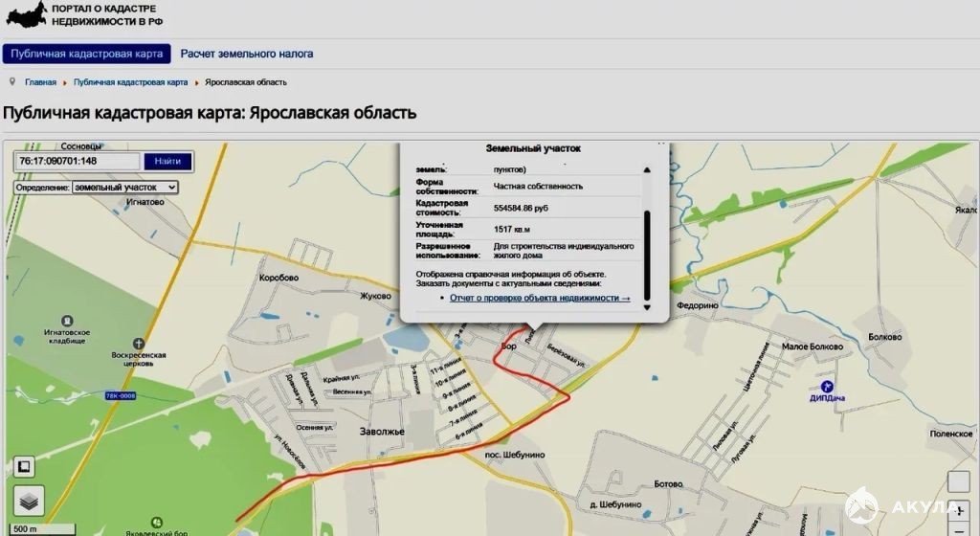Screen dimensions: 980x536
Task: Click the Игнатовское кладбище map marker
Action: [67, 322]
